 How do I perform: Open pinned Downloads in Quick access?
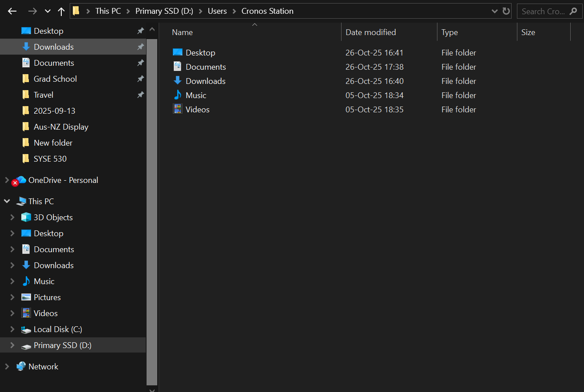click(73, 47)
